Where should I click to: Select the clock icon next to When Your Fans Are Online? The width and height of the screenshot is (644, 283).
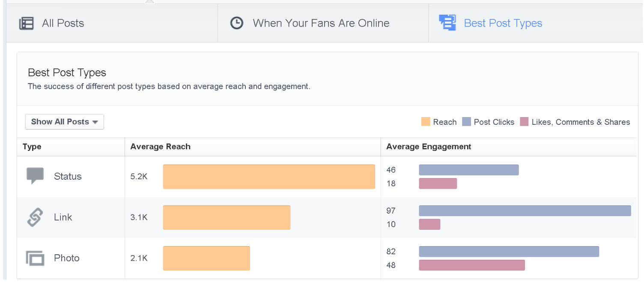pos(237,23)
